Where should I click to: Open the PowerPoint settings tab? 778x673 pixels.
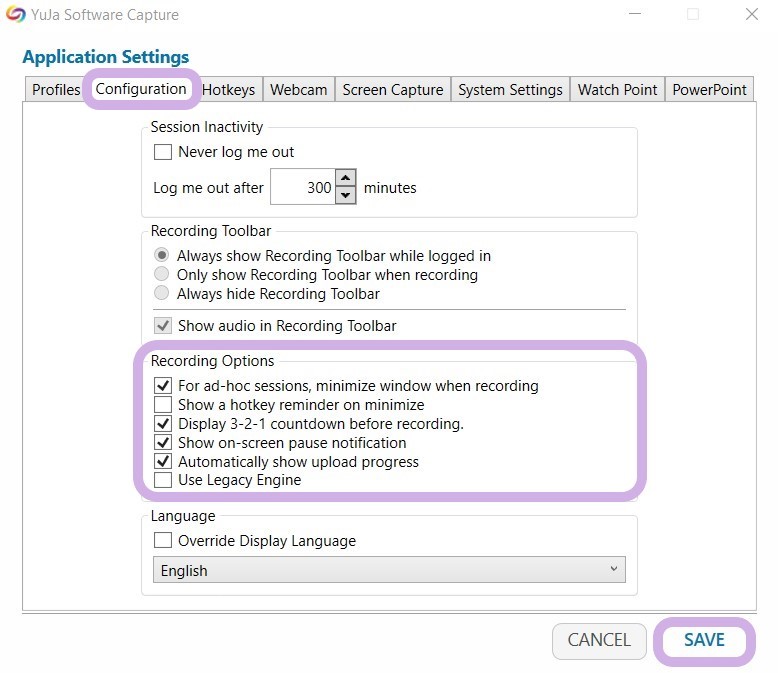[x=709, y=89]
